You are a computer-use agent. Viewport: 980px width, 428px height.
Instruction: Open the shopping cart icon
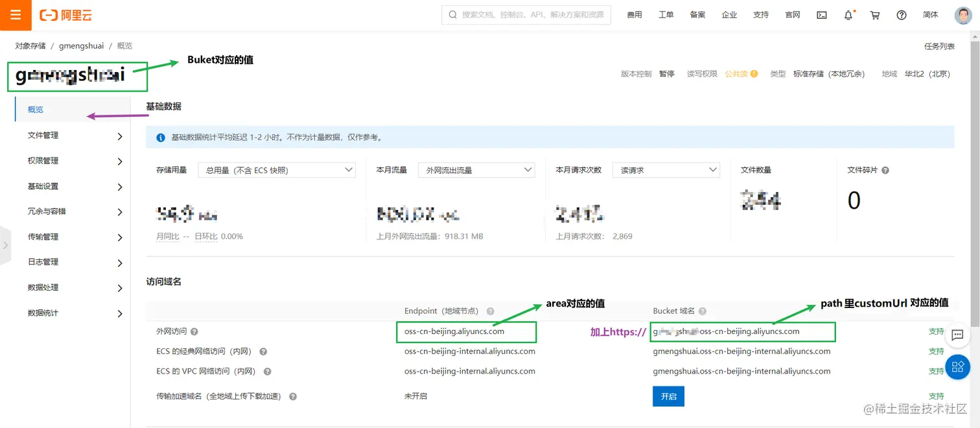875,15
